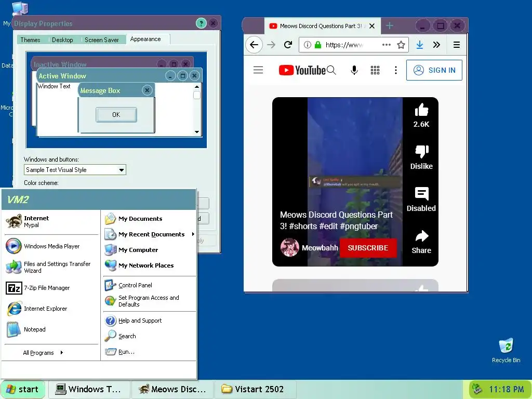Select the Recycle Bin desktop icon
Screen dimensions: 532x399
(x=506, y=351)
